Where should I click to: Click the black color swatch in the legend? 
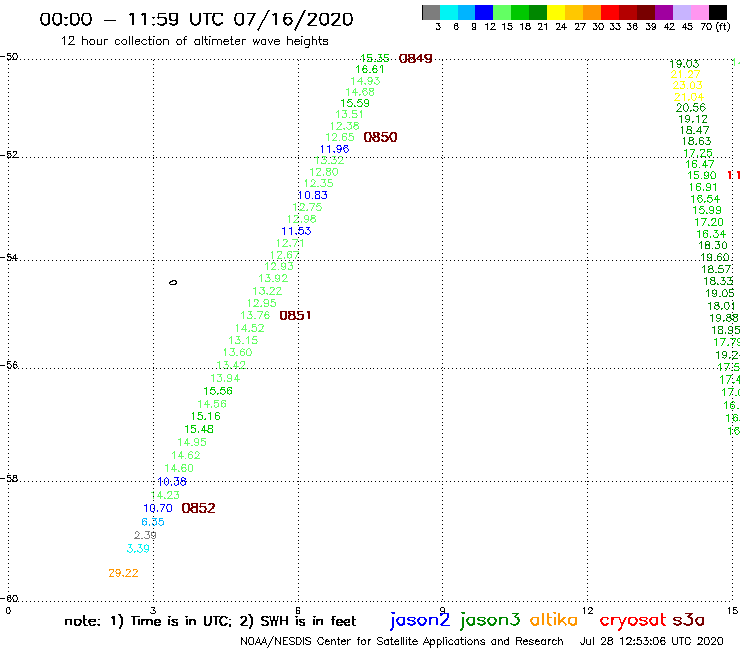pos(718,12)
